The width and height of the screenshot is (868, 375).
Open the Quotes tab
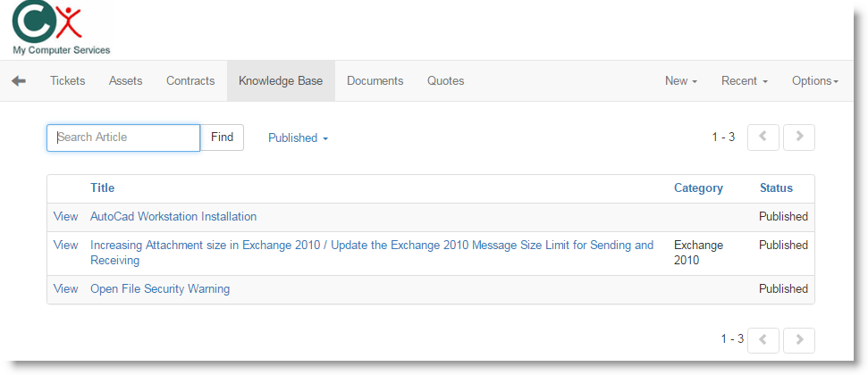(x=445, y=81)
